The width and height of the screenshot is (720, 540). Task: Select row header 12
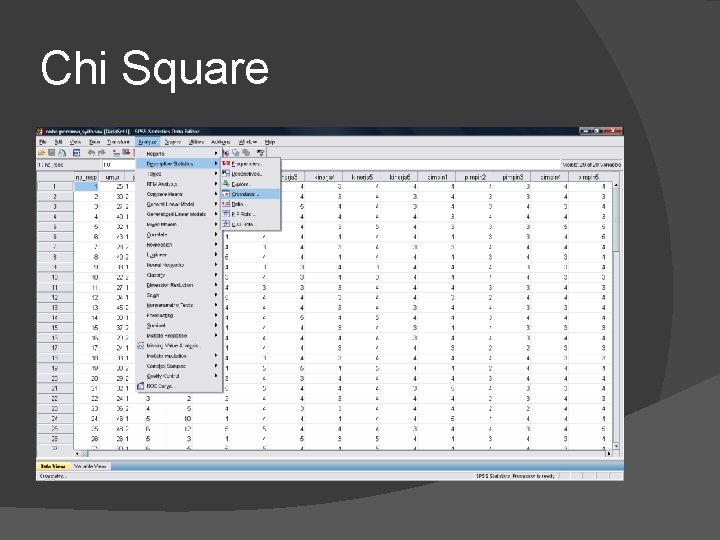click(55, 298)
